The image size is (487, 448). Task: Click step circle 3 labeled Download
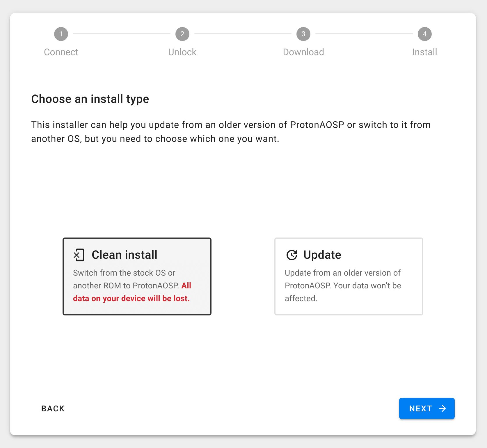303,34
